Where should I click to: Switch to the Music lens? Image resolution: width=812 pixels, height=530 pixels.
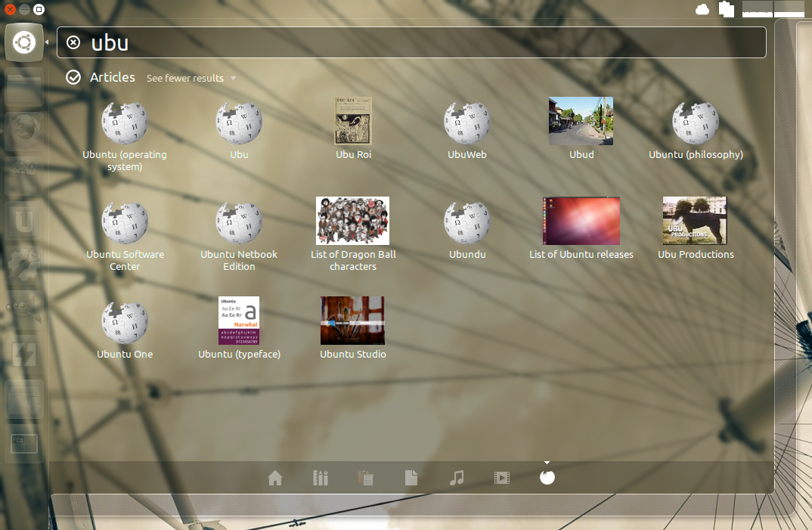[456, 478]
